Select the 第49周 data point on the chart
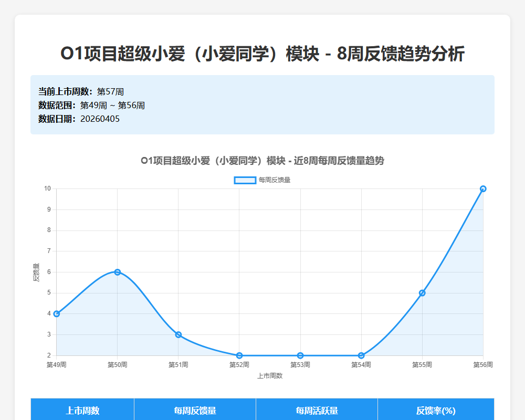The image size is (525, 420). 57,314
